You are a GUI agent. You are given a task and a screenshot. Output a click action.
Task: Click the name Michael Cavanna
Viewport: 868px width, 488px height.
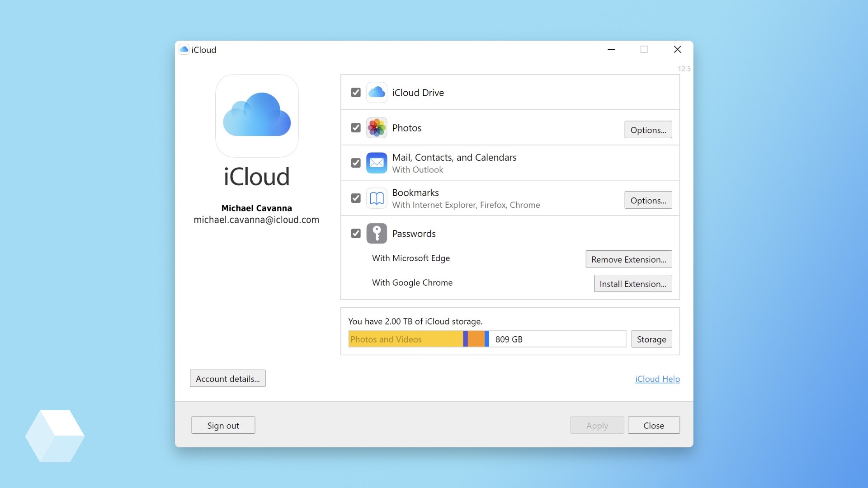(256, 208)
